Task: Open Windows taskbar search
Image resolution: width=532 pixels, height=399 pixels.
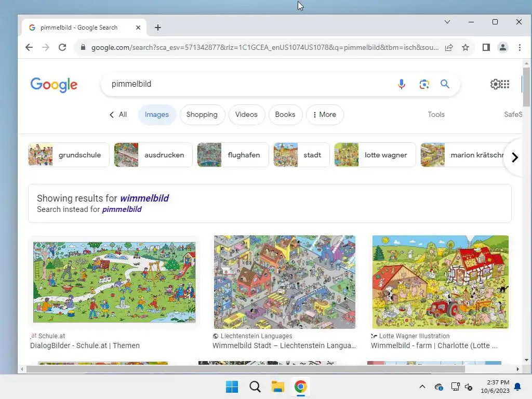Action: click(x=255, y=387)
